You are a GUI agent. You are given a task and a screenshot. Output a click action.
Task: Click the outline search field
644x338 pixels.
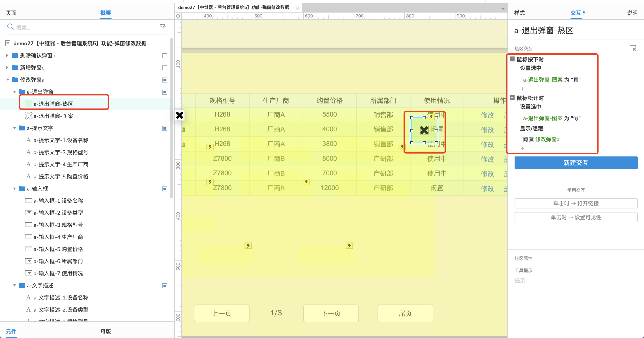point(84,27)
